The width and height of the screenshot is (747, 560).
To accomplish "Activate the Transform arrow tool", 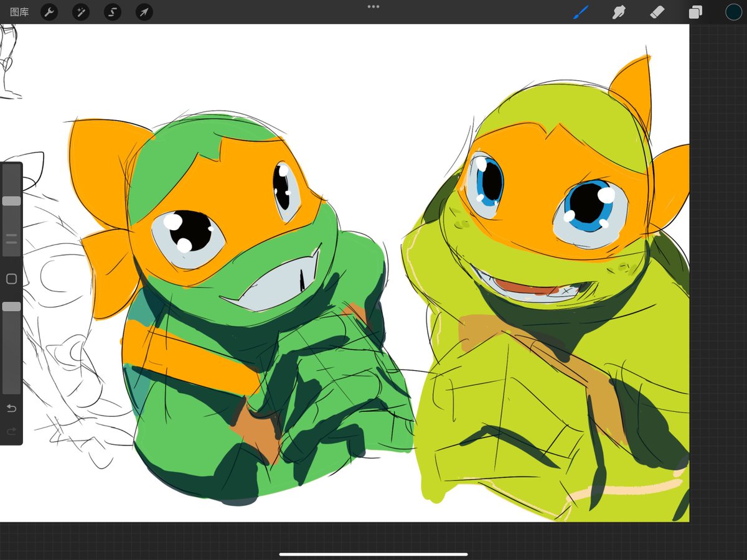I will [x=144, y=12].
